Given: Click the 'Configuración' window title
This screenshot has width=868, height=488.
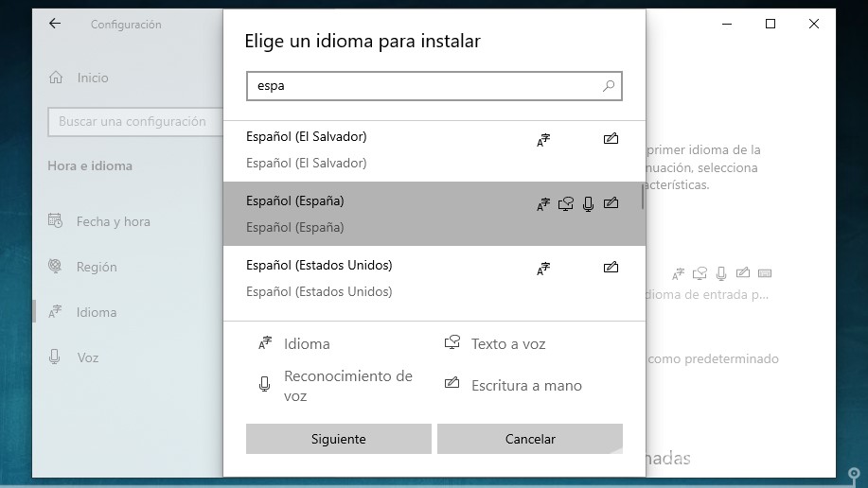Looking at the screenshot, I should click(x=126, y=25).
